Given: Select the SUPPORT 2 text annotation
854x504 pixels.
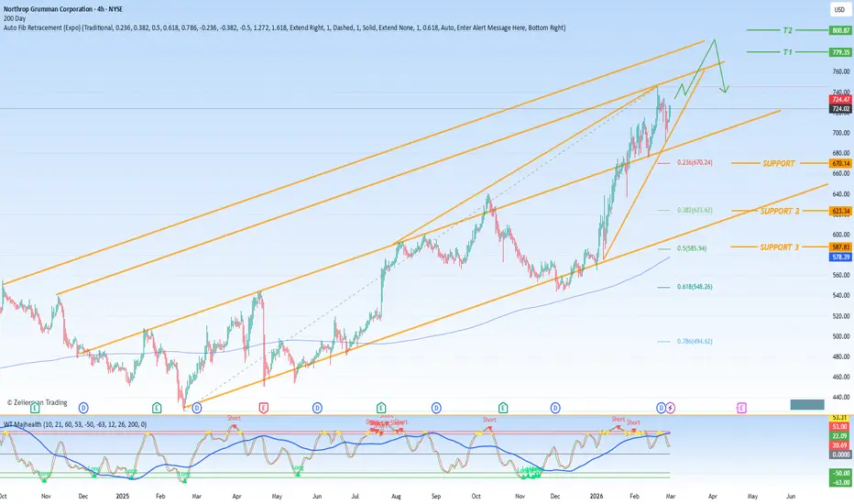Looking at the screenshot, I should pyautogui.click(x=780, y=211).
